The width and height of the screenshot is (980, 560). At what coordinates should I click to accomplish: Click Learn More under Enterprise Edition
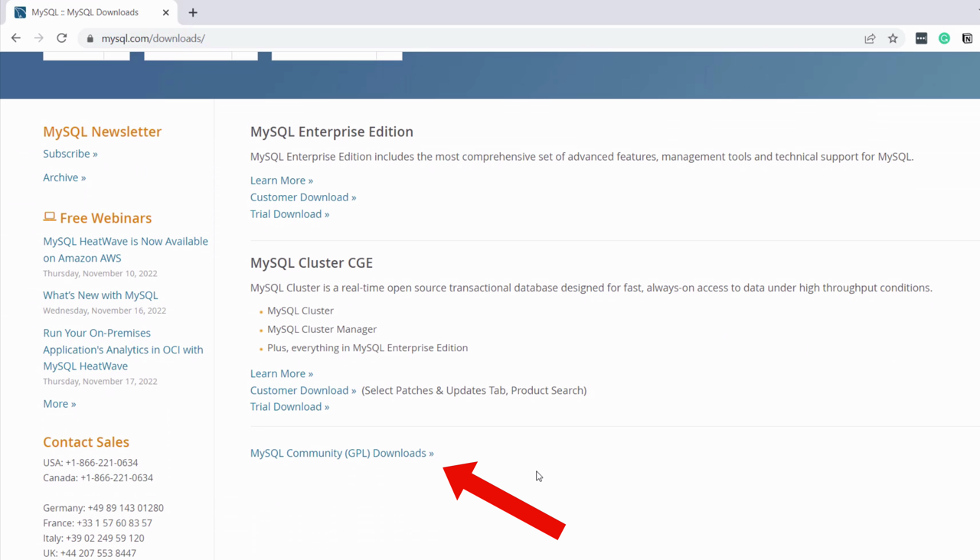tap(281, 181)
